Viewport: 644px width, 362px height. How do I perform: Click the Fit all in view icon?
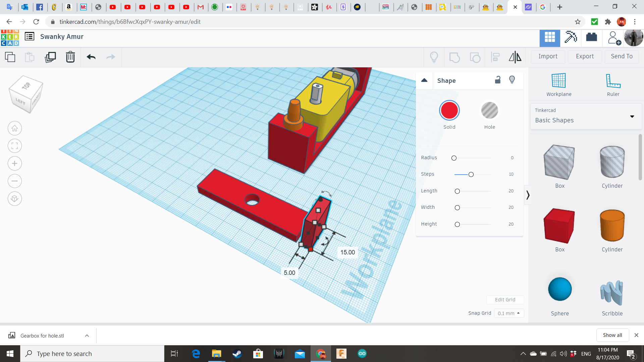click(15, 146)
